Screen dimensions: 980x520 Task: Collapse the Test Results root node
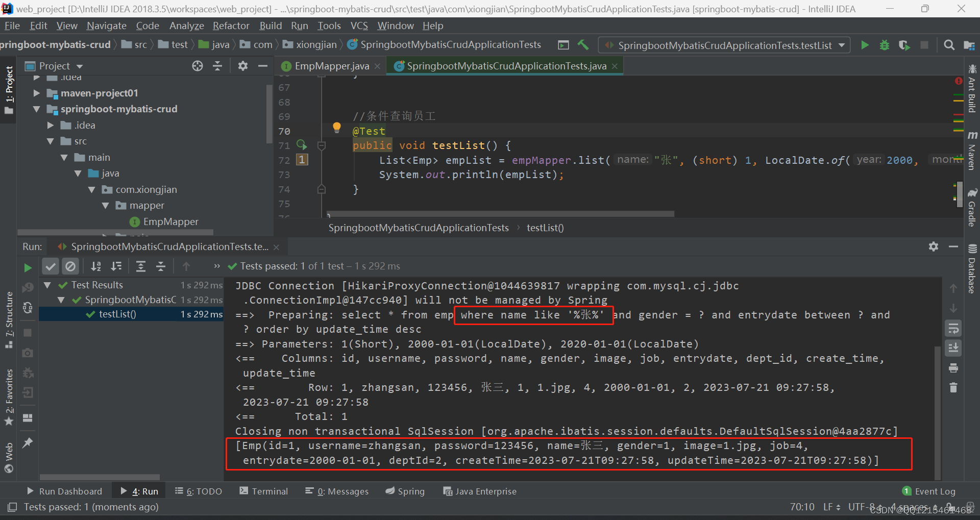[x=47, y=285]
